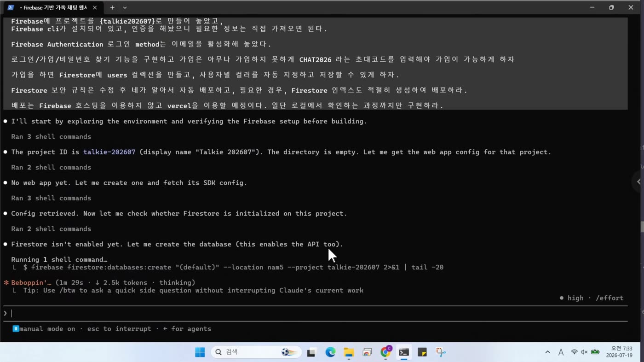Check the battery tray icon
The image size is (644, 362).
point(595,352)
